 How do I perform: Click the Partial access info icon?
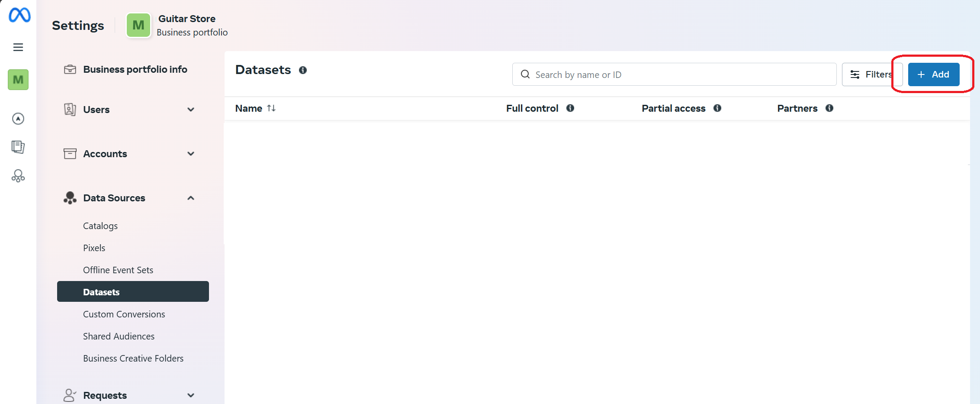(x=717, y=108)
